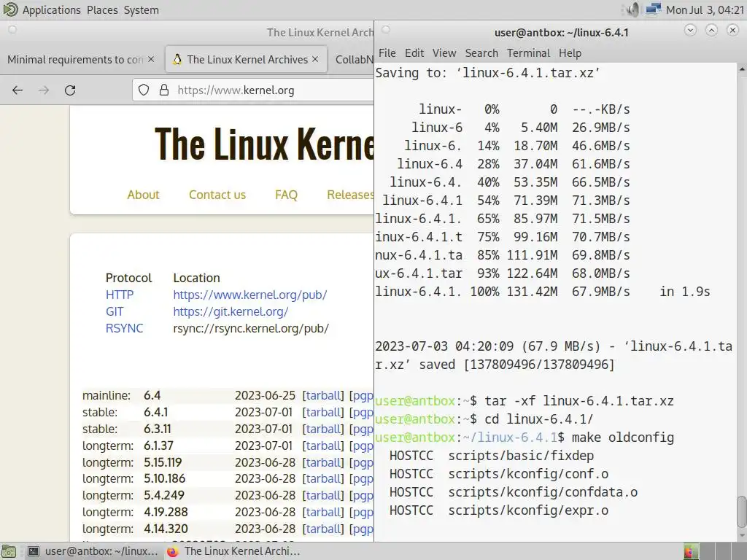Click the network connection tray icon

653,9
